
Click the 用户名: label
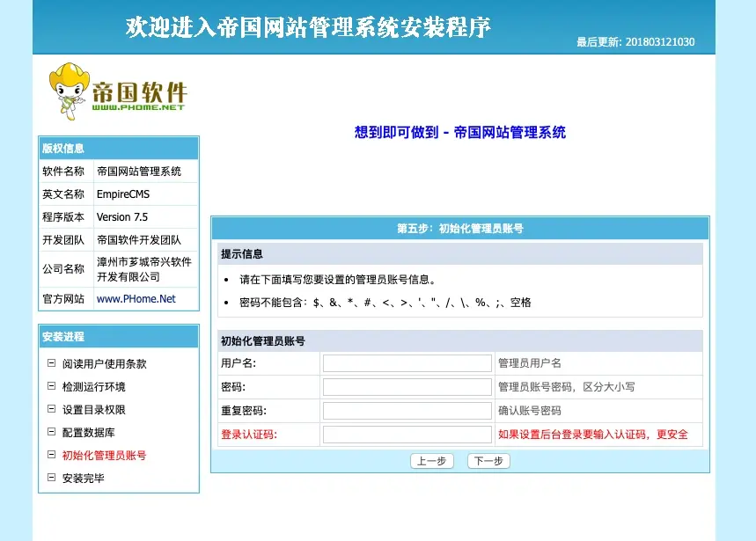click(x=239, y=363)
